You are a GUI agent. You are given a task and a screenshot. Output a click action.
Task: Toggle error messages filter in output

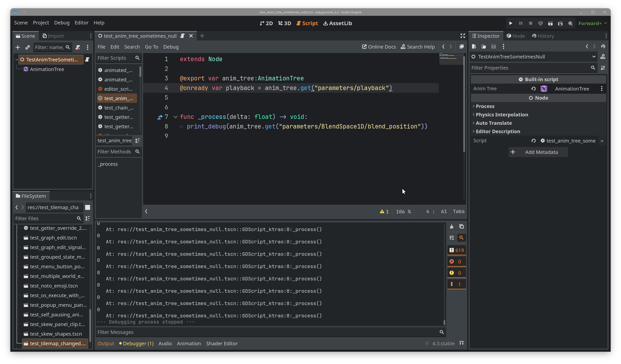pyautogui.click(x=456, y=261)
